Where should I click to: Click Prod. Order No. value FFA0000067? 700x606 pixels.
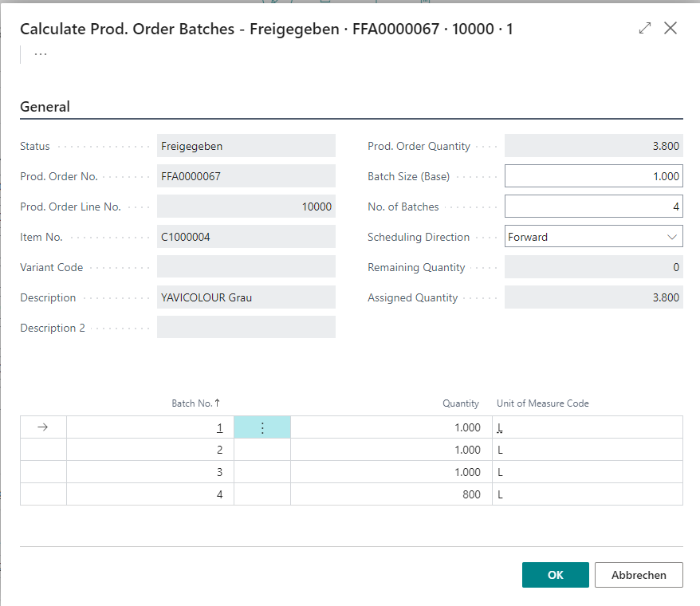tap(246, 176)
